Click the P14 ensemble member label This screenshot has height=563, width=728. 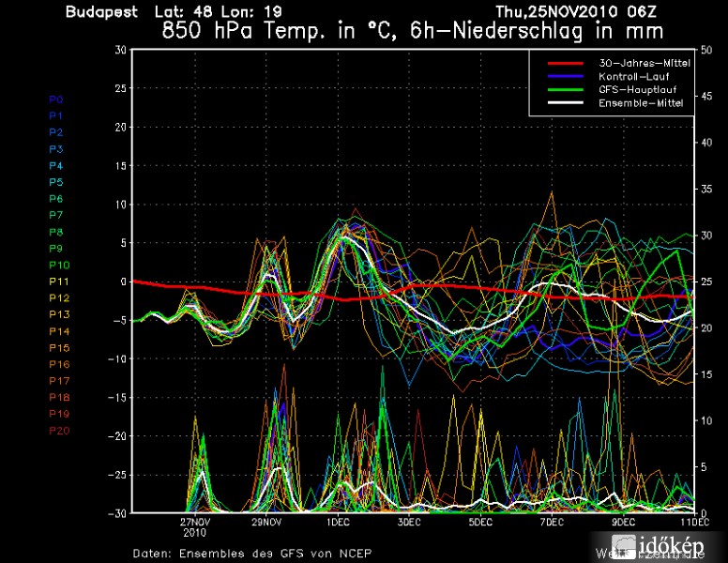[x=59, y=331]
